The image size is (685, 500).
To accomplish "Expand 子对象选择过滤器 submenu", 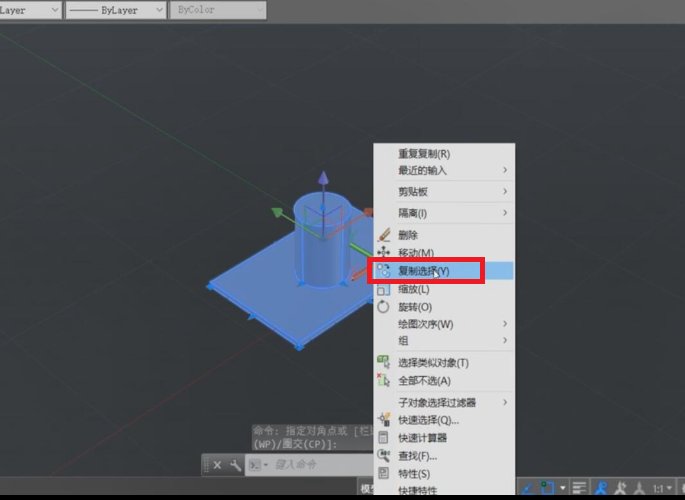I will (444, 402).
